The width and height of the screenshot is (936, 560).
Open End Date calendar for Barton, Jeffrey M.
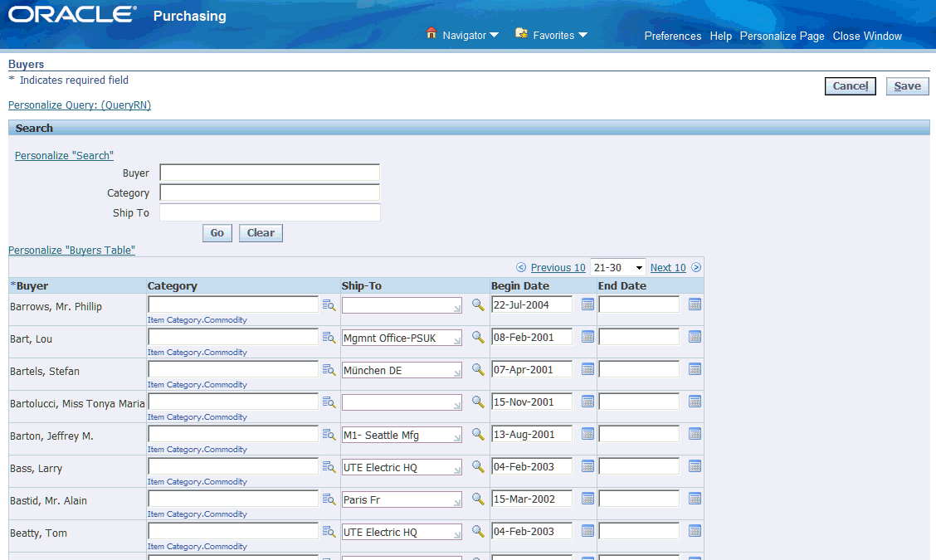(695, 433)
